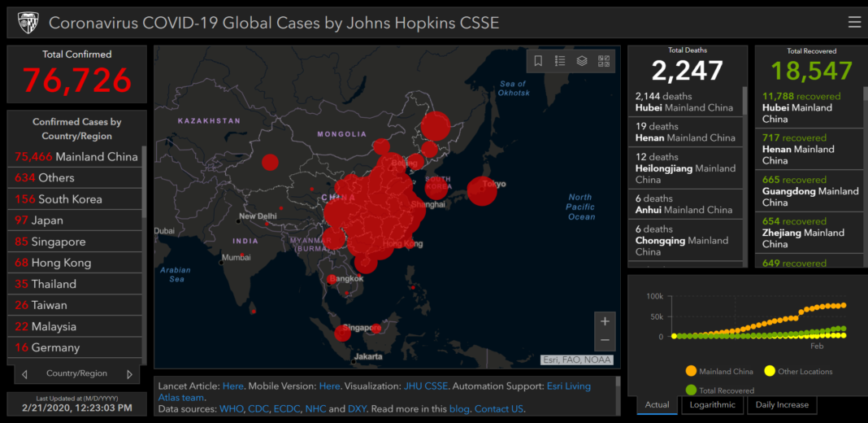Image resolution: width=868 pixels, height=423 pixels.
Task: Open the blog link
Action: coord(459,409)
